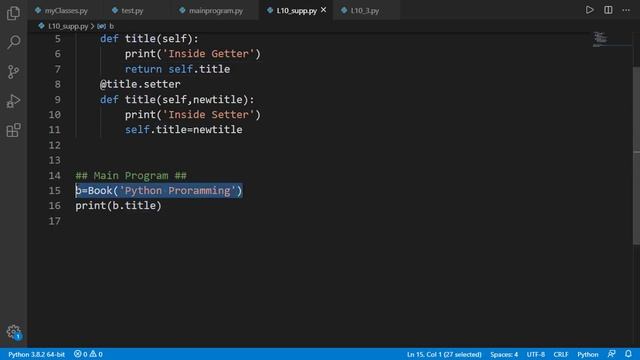Open the Source Control view
This screenshot has height=360, width=640.
tap(13, 72)
